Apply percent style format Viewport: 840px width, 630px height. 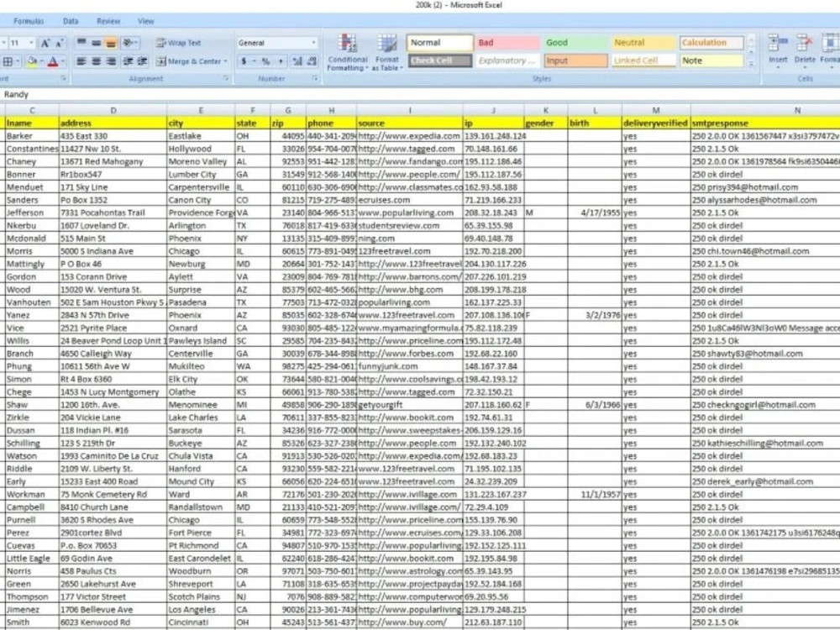265,61
